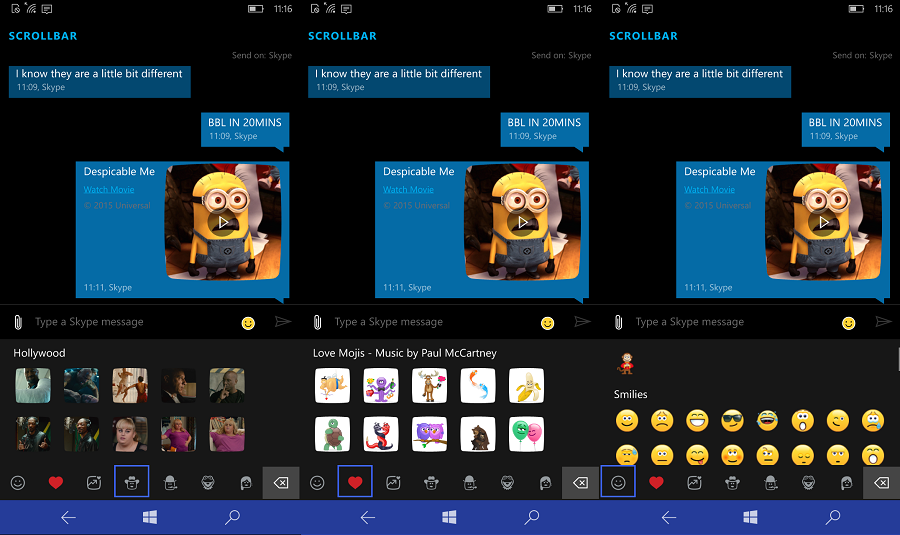The width and height of the screenshot is (900, 535).
Task: Pick the turtle Love Moji
Action: [x=332, y=434]
